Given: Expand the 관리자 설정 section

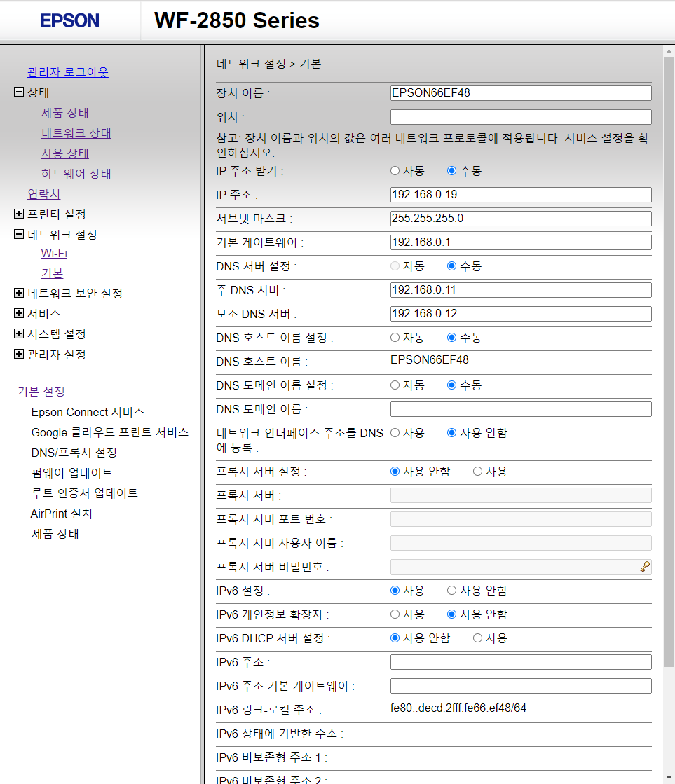Looking at the screenshot, I should 19,354.
